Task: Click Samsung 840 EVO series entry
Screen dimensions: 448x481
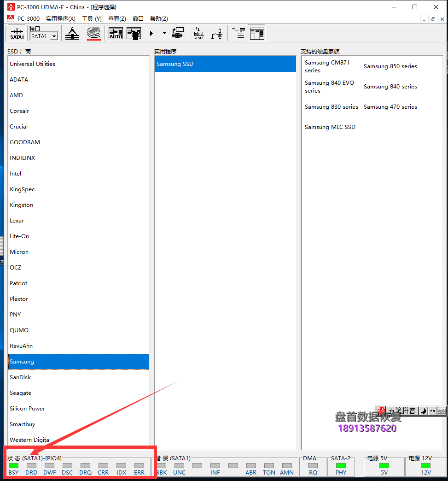Action: pos(329,87)
